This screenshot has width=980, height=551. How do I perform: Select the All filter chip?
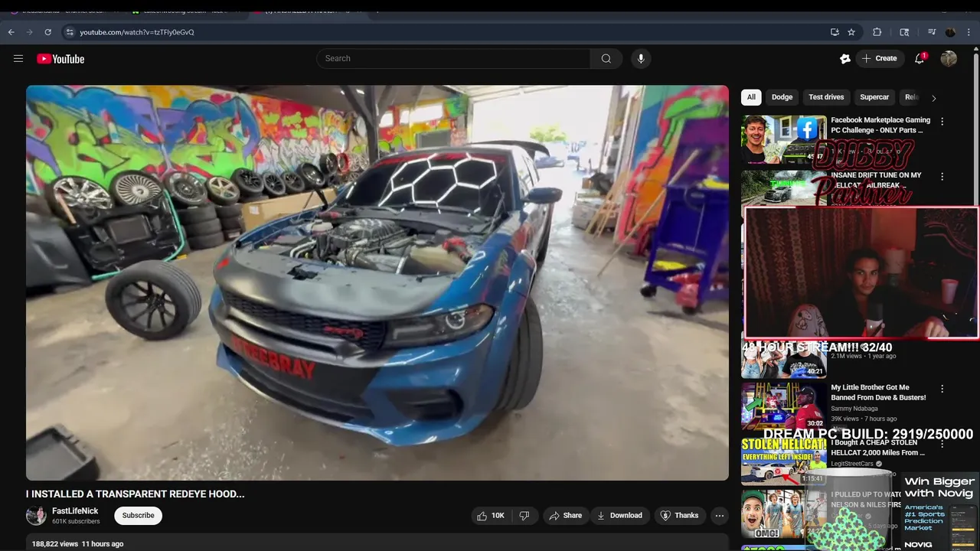(751, 97)
